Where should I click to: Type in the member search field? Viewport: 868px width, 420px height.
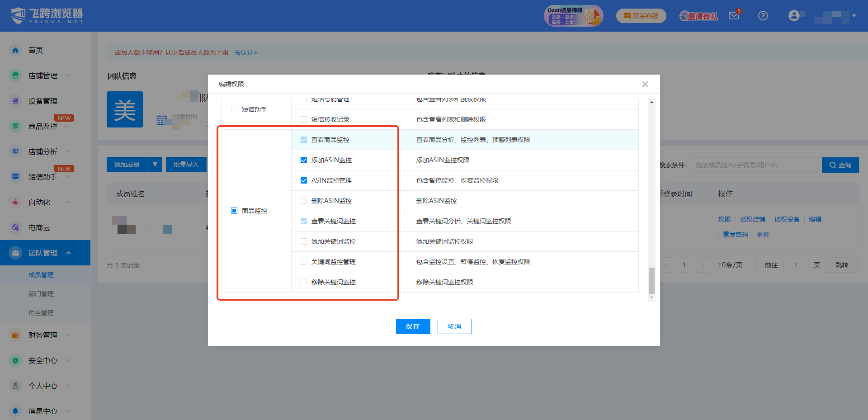[x=754, y=165]
